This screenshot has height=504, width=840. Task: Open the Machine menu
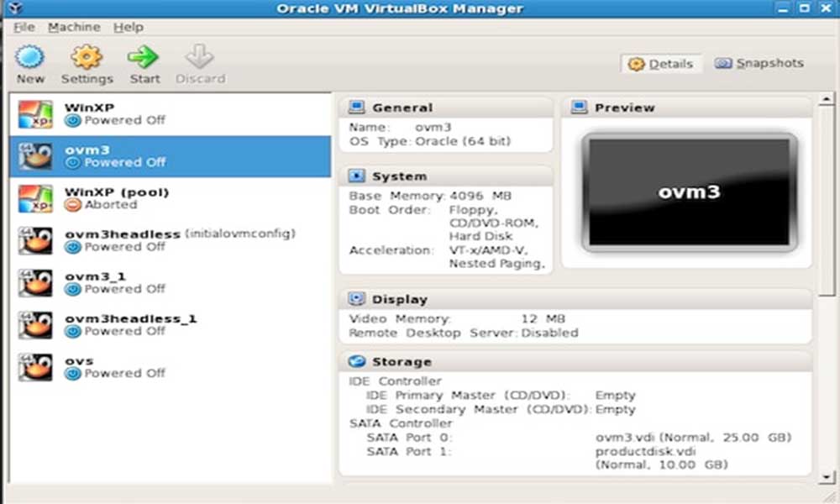[74, 27]
